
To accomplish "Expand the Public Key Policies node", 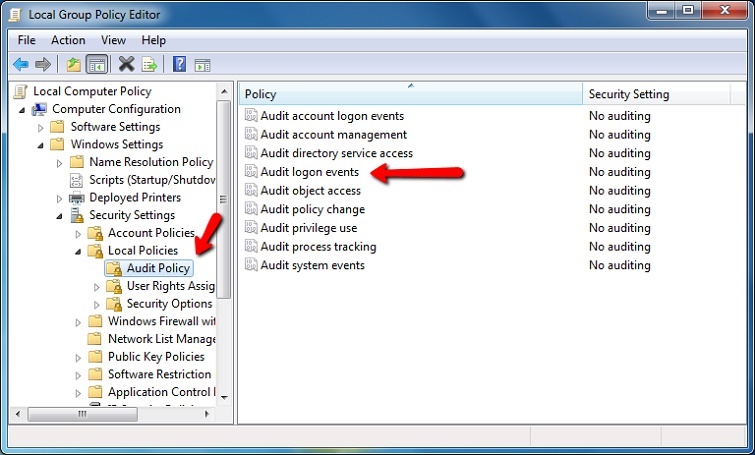I will (x=79, y=357).
